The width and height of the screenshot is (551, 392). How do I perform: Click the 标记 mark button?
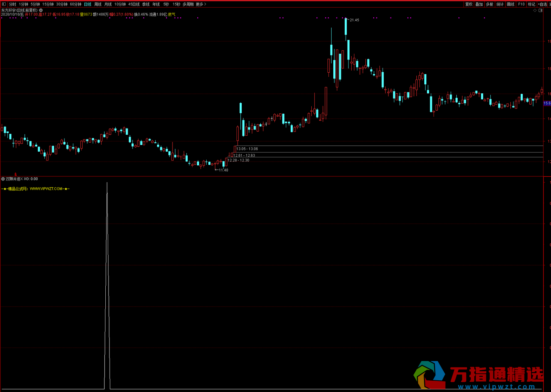click(x=532, y=4)
